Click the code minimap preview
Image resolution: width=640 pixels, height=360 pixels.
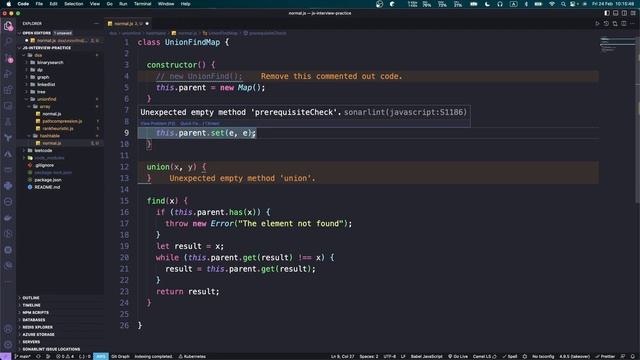tap(617, 45)
